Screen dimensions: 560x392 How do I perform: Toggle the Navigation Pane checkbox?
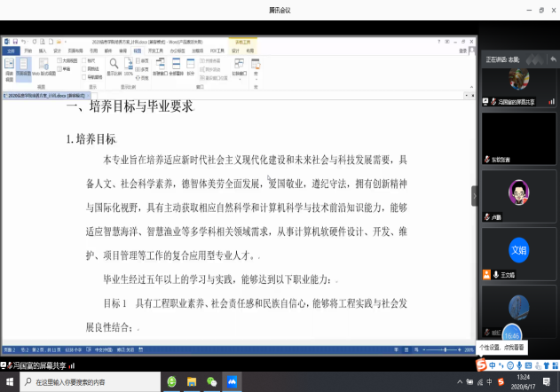click(86, 76)
